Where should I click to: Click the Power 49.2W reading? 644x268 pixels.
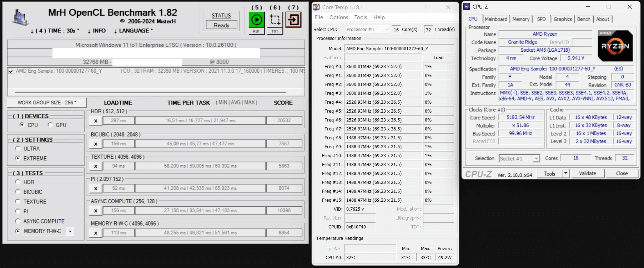[x=445, y=258]
